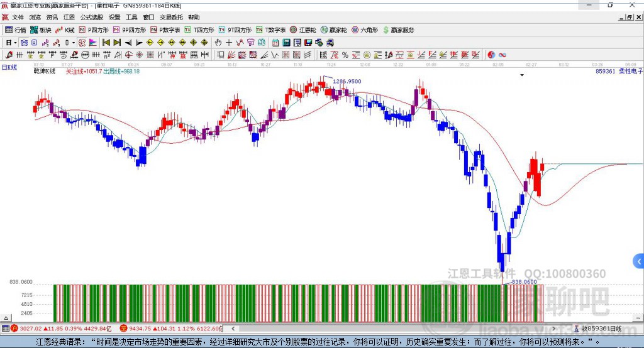Switch to the K线 chart view

pos(65,30)
